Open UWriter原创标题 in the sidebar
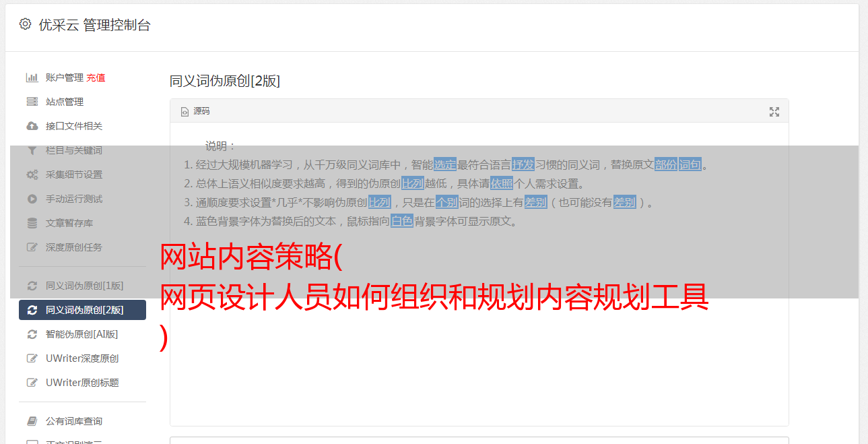868x444 pixels. point(82,383)
